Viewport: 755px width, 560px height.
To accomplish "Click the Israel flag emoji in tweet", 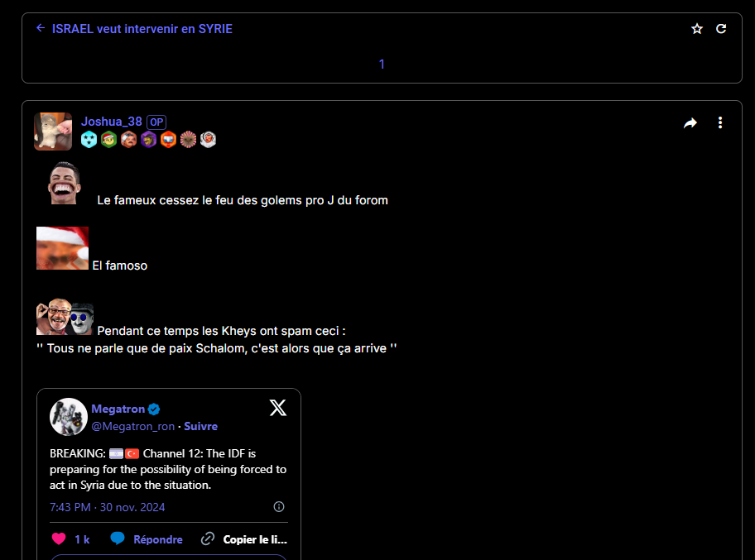I will pyautogui.click(x=116, y=453).
